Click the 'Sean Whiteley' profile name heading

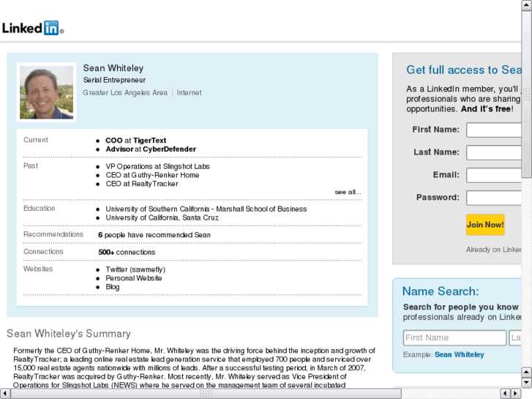113,68
